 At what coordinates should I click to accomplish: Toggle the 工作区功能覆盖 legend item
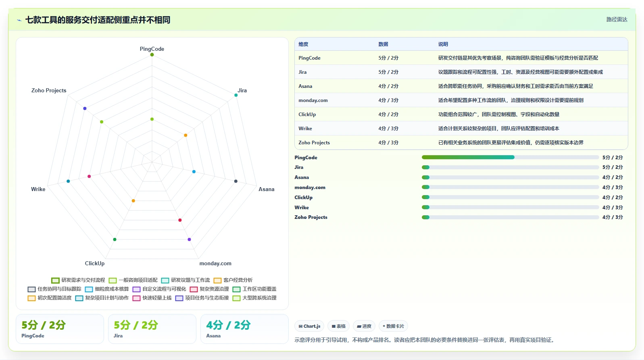tap(254, 289)
